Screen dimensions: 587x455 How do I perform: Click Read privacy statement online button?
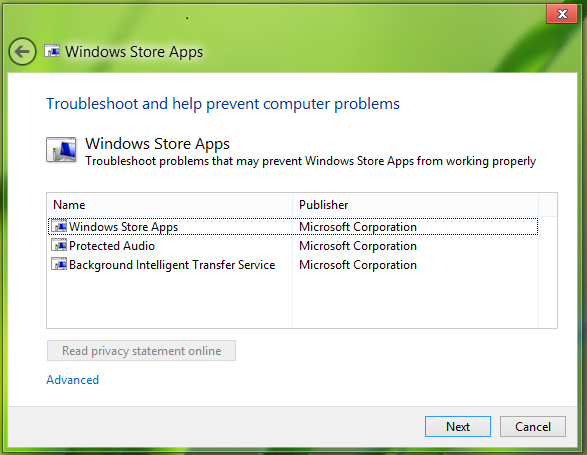(141, 351)
